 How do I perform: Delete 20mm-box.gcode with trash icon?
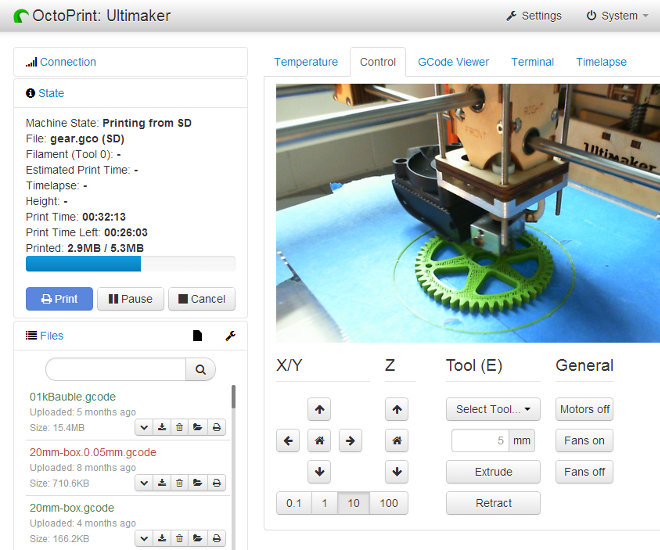(179, 538)
